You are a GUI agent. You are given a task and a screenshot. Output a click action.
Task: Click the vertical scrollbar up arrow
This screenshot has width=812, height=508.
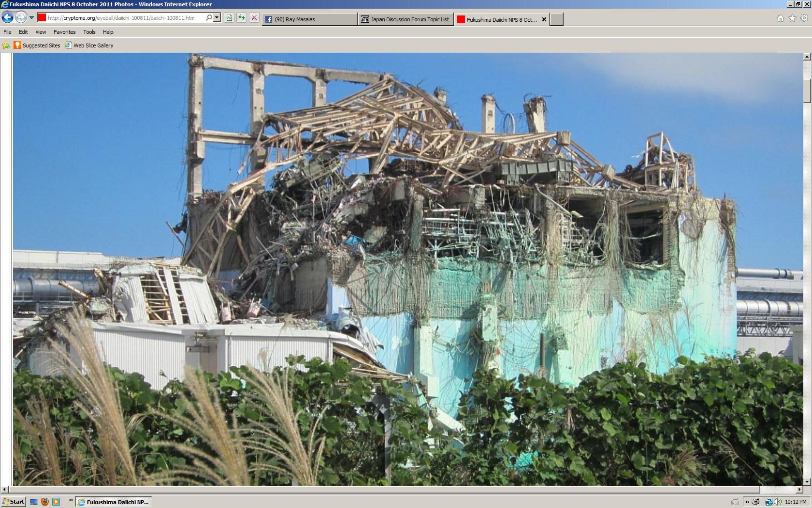pos(807,57)
